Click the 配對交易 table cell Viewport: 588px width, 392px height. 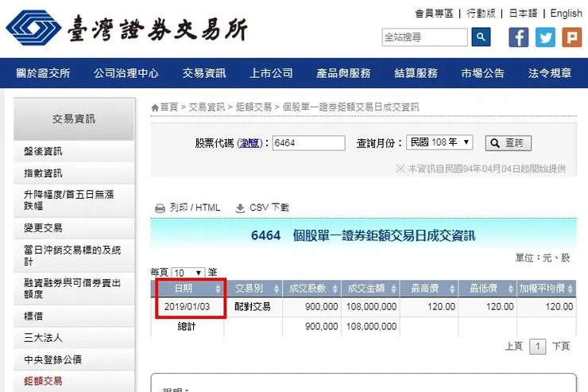tap(253, 307)
